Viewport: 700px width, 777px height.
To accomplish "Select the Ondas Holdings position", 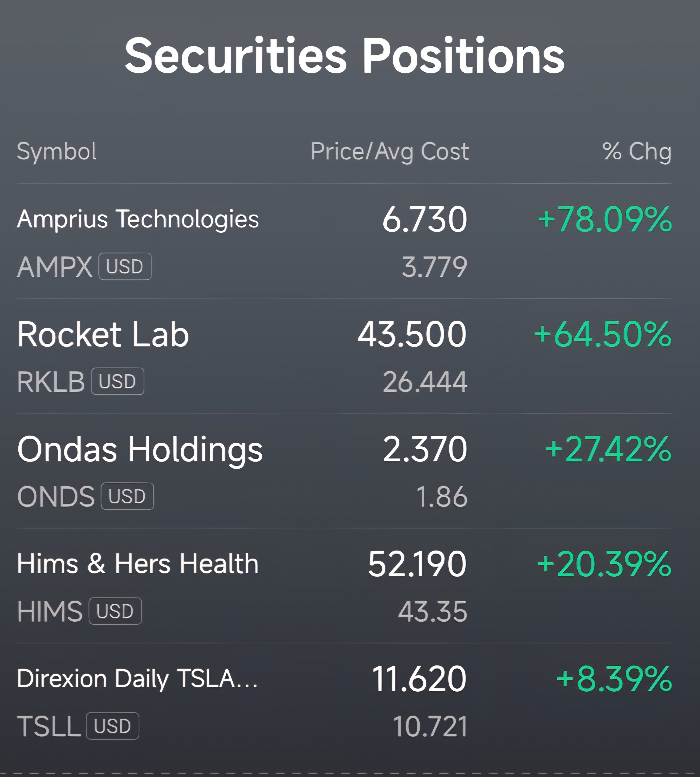I will [344, 471].
